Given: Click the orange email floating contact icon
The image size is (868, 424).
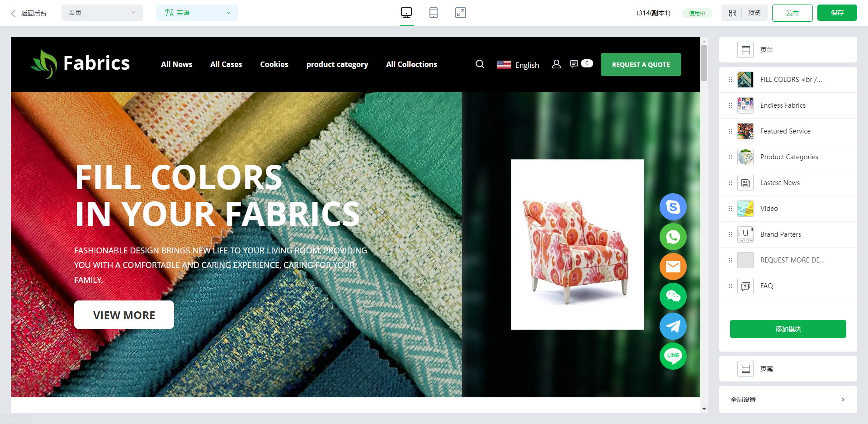Looking at the screenshot, I should tap(673, 267).
